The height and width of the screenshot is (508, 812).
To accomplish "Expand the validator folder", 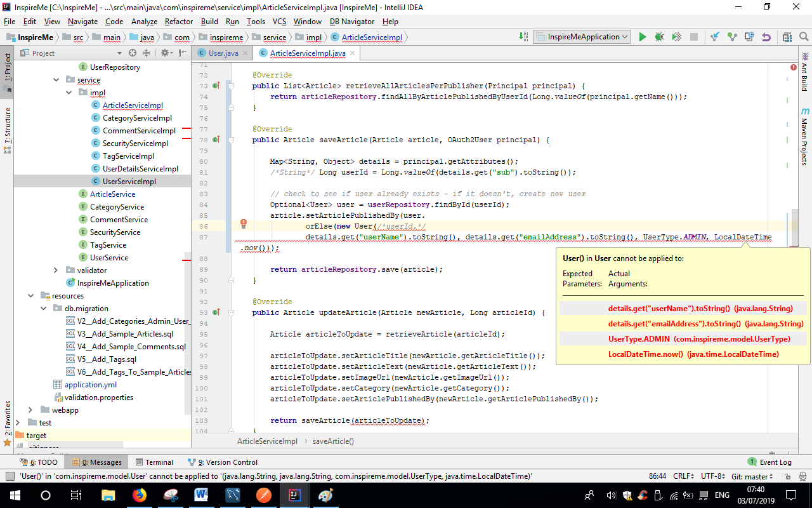I will pos(56,271).
